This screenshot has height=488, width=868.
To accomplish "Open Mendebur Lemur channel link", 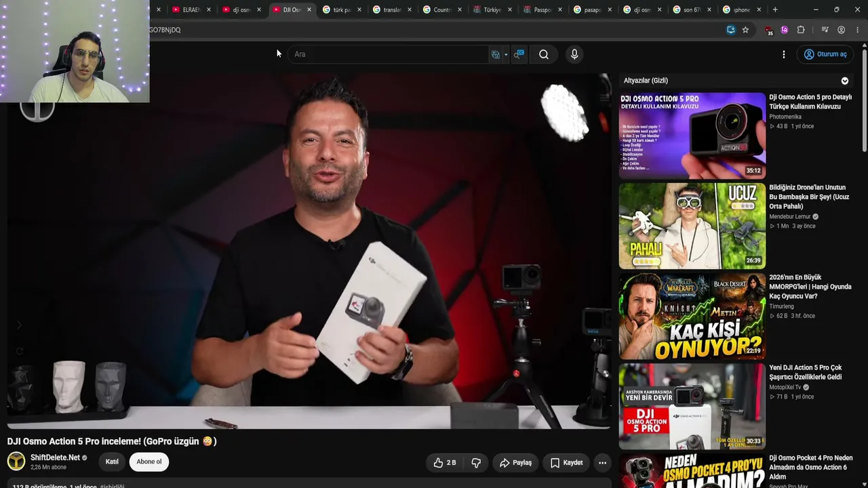I will pyautogui.click(x=790, y=216).
